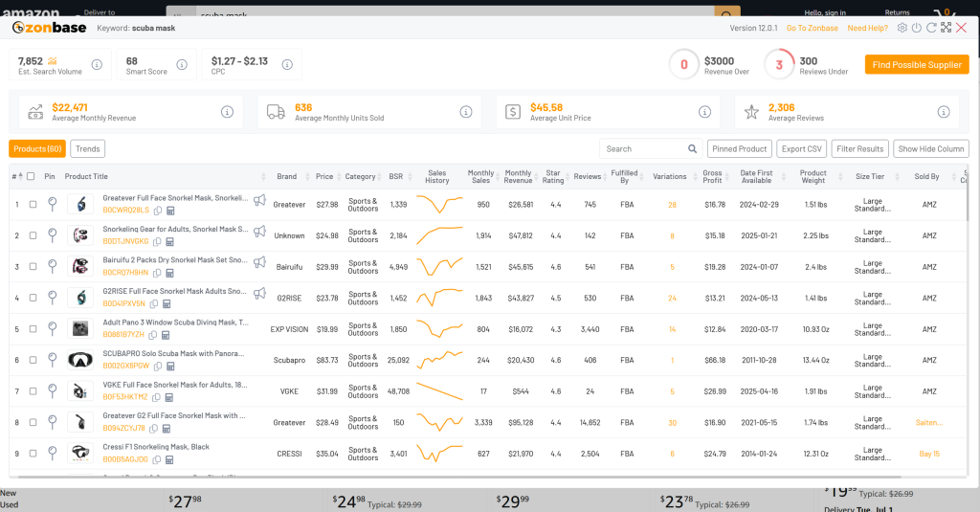
Task: Show info for Average Monthly Revenue
Action: click(227, 112)
